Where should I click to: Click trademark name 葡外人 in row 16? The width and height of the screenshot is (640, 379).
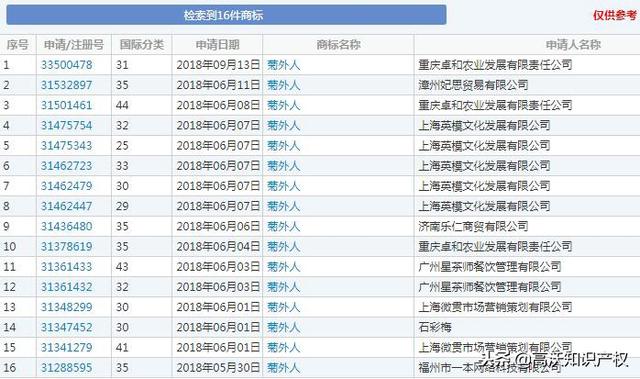coord(284,368)
